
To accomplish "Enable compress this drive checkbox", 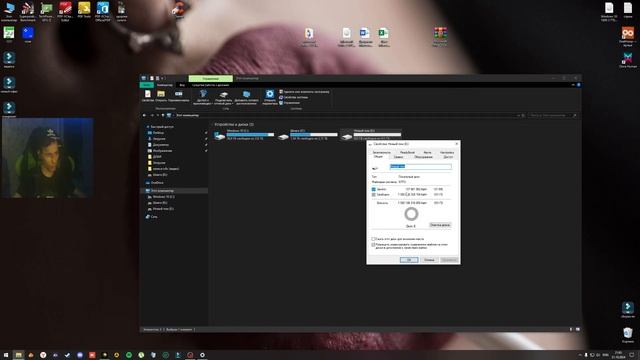I will click(x=373, y=239).
